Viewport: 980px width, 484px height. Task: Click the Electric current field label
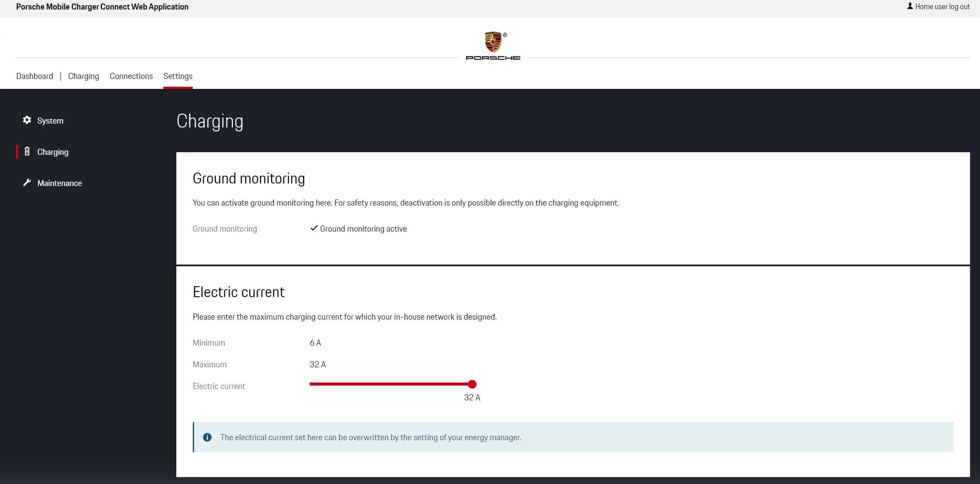coord(219,386)
